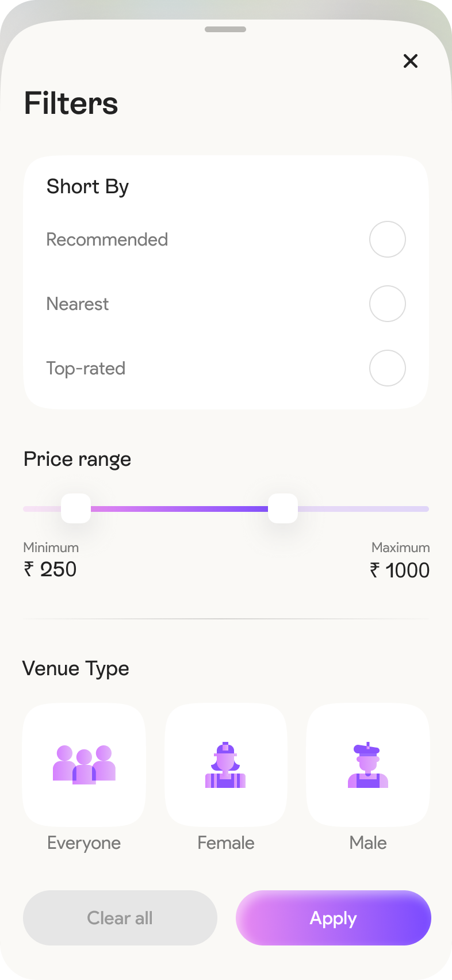Tap the ₹ 1000 maximum price value
This screenshot has height=980, width=452.
click(x=400, y=571)
